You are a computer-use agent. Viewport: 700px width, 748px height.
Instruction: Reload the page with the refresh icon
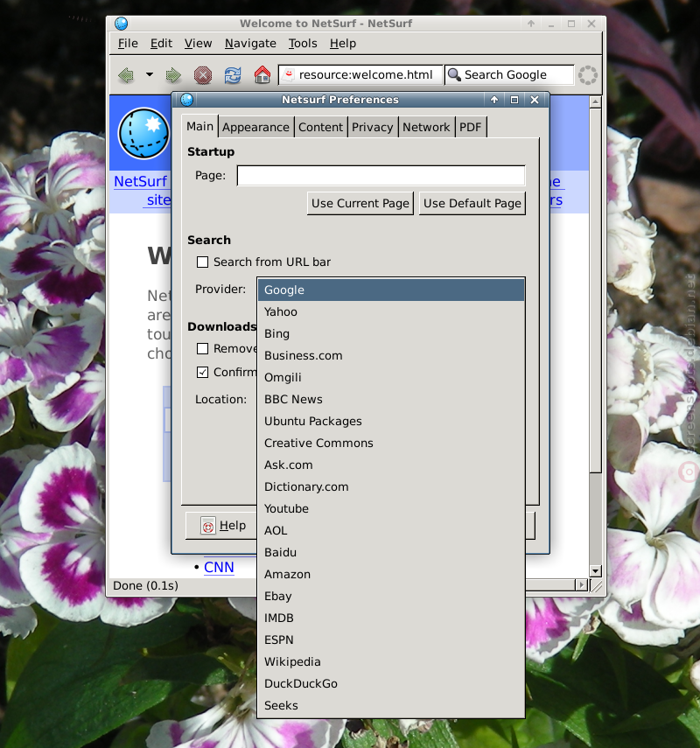[233, 75]
